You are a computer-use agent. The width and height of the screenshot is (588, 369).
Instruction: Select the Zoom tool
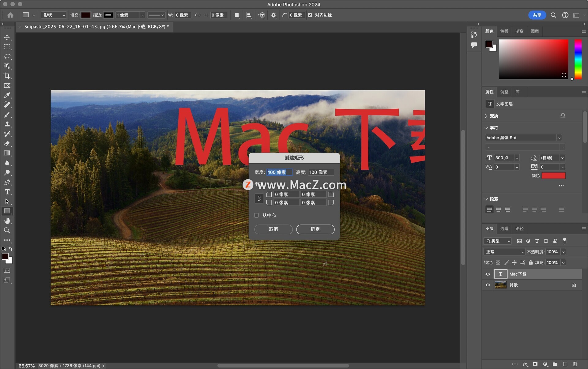pyautogui.click(x=7, y=230)
